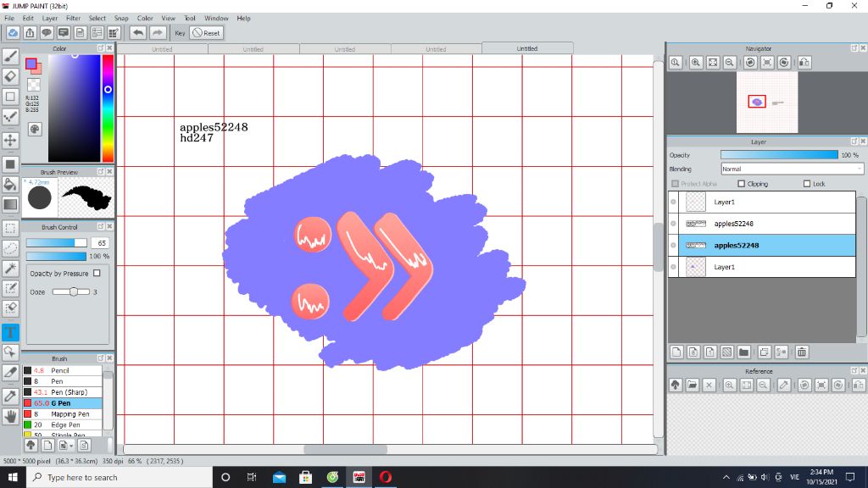Click zoom out icon in Navigator panel
Viewport: 868px width, 488px height.
[x=730, y=63]
